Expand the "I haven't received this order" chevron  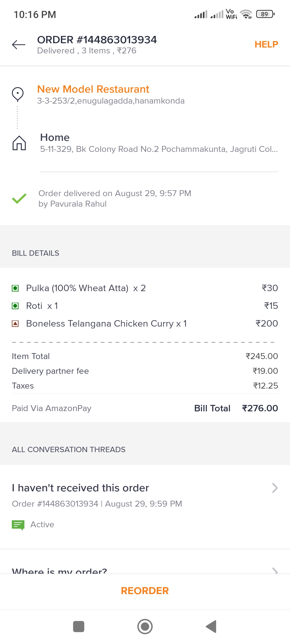[275, 488]
